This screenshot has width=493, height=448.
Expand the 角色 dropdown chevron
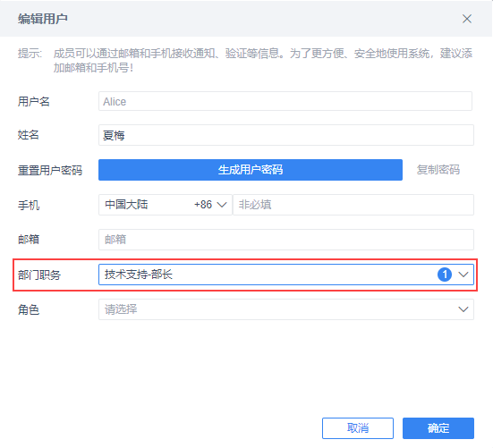tap(463, 309)
